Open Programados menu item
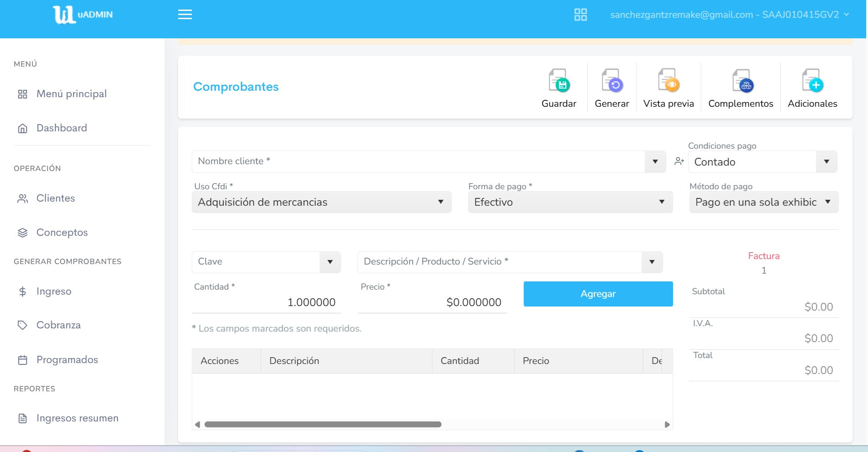Viewport: 868px width, 452px height. [67, 360]
